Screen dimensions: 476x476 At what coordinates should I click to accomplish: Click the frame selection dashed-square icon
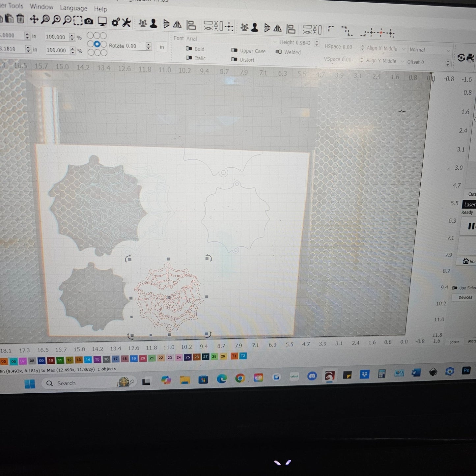click(78, 21)
